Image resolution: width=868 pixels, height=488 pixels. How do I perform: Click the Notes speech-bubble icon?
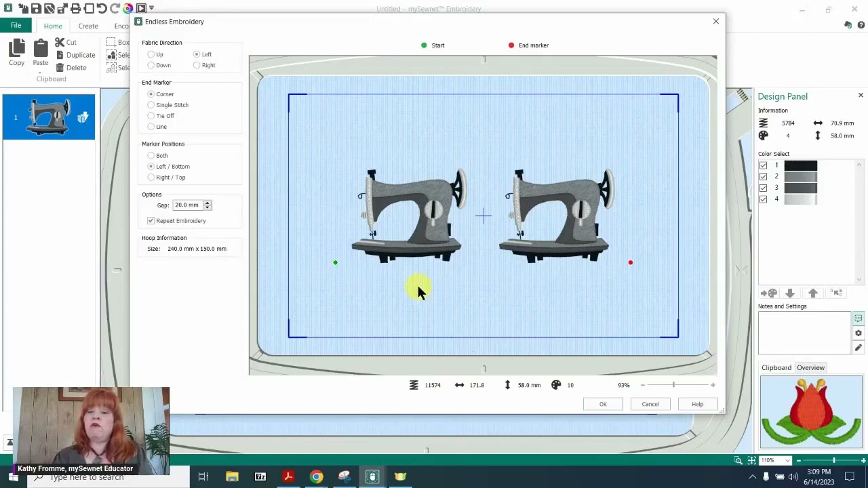click(859, 319)
